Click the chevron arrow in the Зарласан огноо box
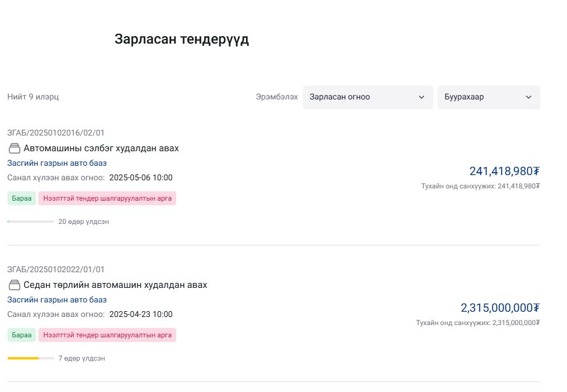This screenshot has height=392, width=567. [x=421, y=97]
